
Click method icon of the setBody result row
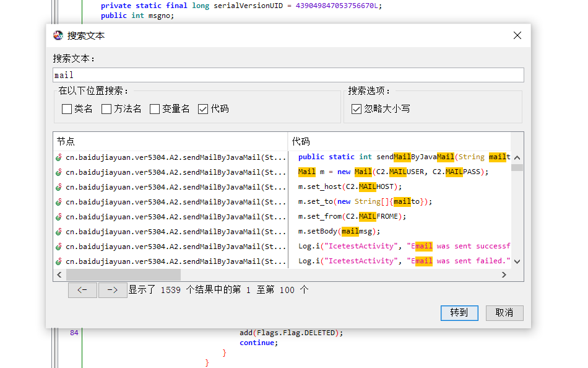point(59,232)
